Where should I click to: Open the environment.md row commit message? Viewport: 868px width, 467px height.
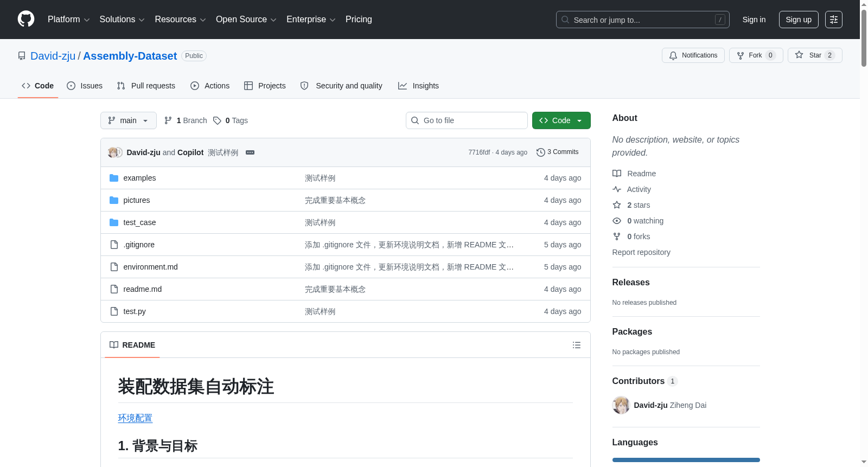pyautogui.click(x=409, y=267)
